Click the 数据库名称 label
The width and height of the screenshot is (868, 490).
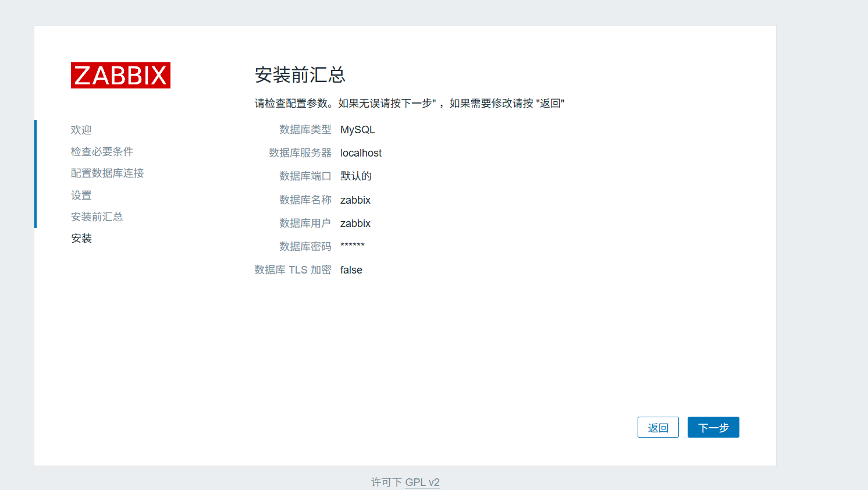[x=305, y=200]
